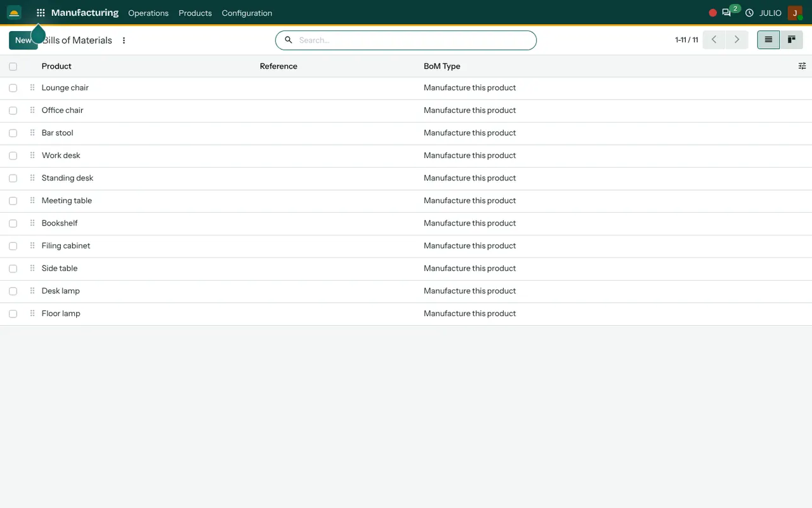Open the Products menu
This screenshot has width=812, height=508.
[x=195, y=13]
